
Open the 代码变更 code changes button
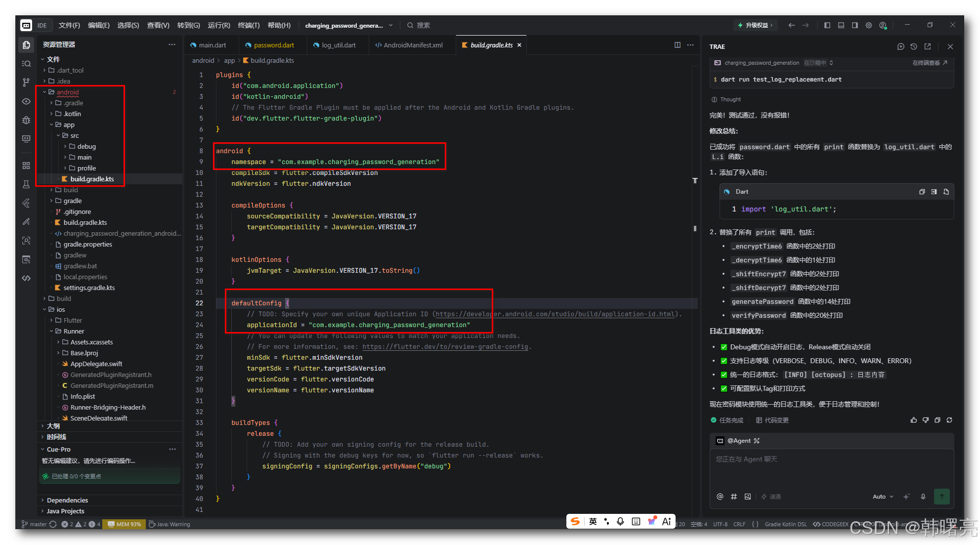click(772, 420)
